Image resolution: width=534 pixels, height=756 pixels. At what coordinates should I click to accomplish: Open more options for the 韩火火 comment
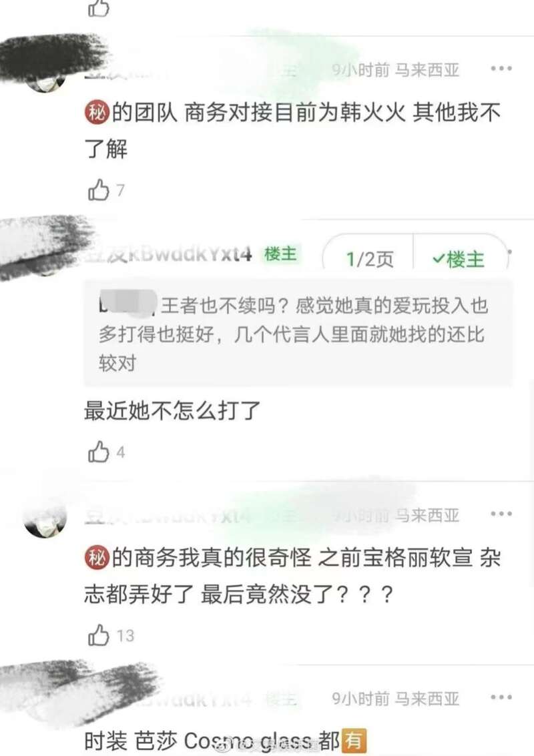pyautogui.click(x=501, y=69)
